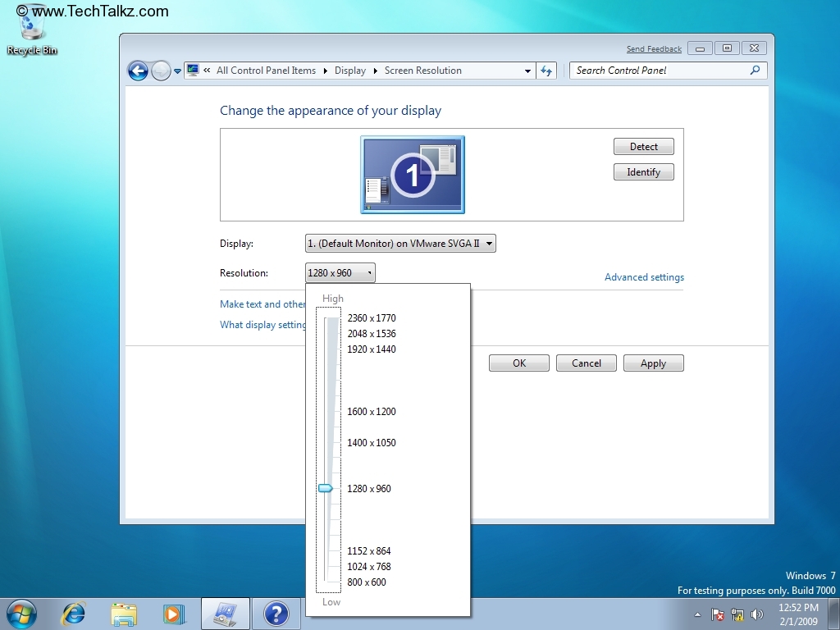Viewport: 840px width, 630px height.
Task: Expand the double-chevron before breadcrumb path
Action: [x=207, y=71]
